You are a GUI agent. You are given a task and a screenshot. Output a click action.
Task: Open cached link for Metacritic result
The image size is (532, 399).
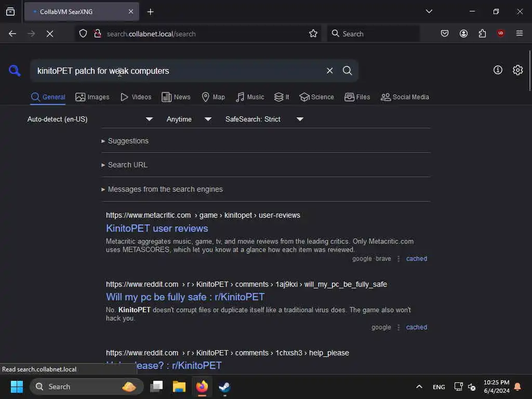[x=416, y=259]
